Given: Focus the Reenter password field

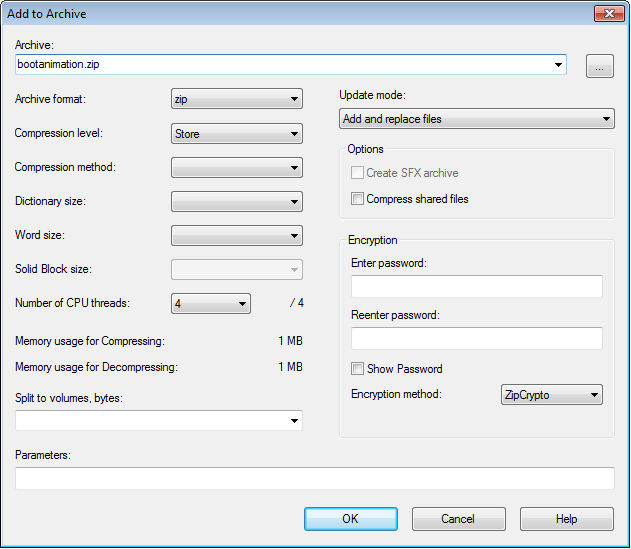Looking at the screenshot, I should [x=476, y=339].
